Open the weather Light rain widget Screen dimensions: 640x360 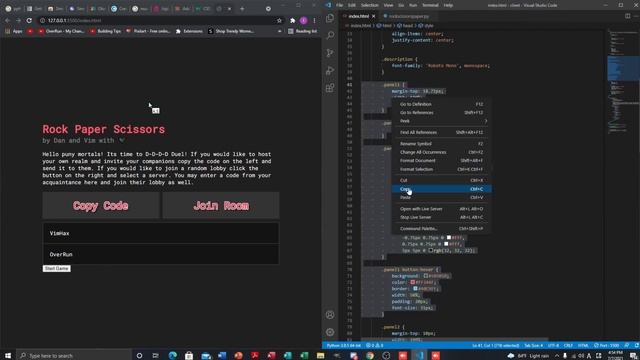pos(529,356)
